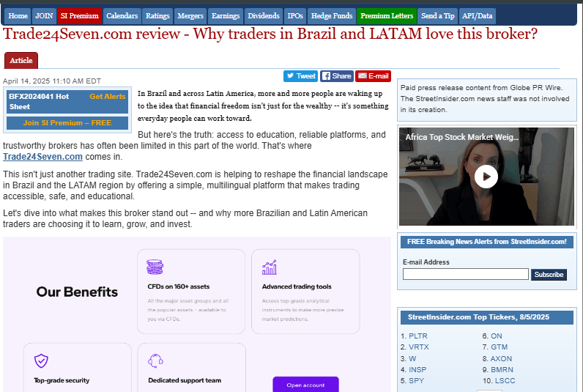Click the 'April 14, 2025 11:10 AM EDT' date

[x=52, y=81]
